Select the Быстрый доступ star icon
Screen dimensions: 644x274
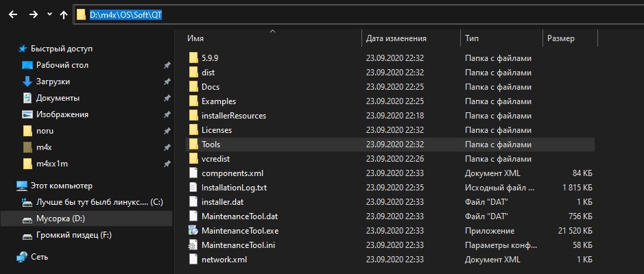click(x=23, y=49)
